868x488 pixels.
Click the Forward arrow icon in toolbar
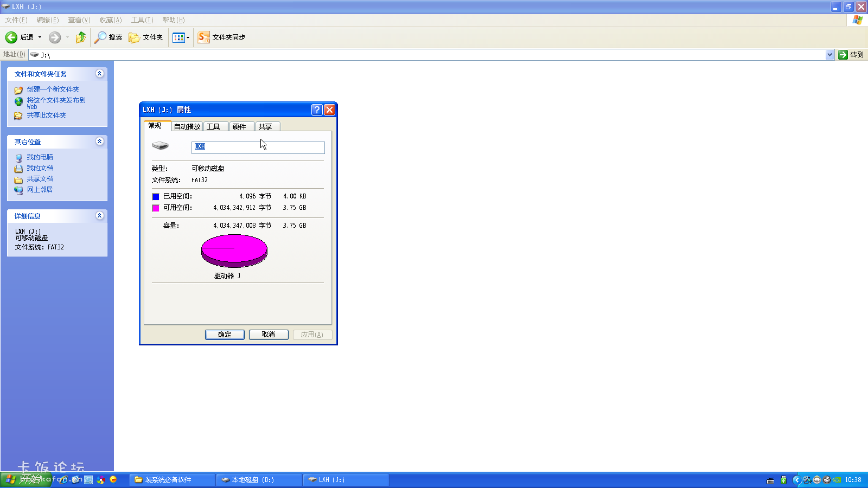pyautogui.click(x=55, y=37)
